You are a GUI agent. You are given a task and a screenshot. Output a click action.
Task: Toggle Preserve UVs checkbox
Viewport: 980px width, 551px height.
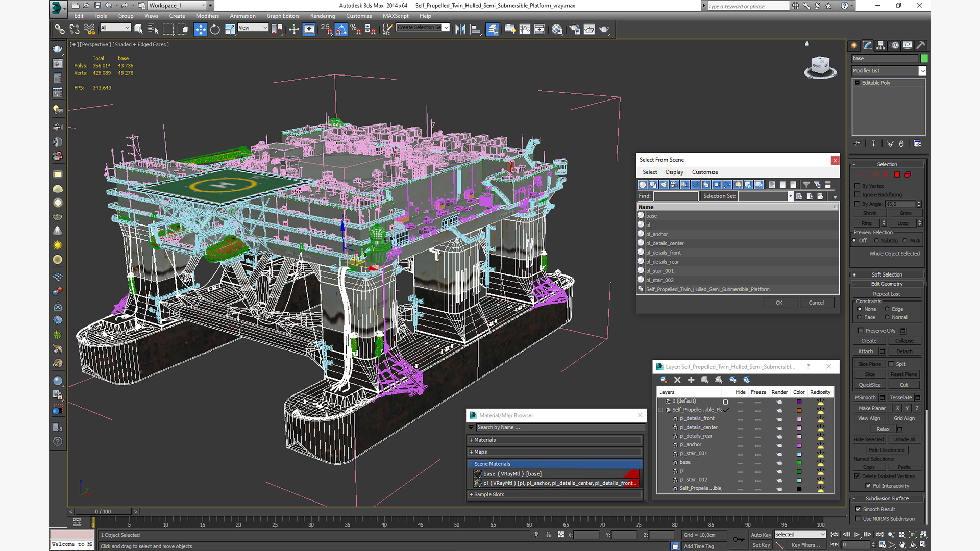tap(861, 330)
